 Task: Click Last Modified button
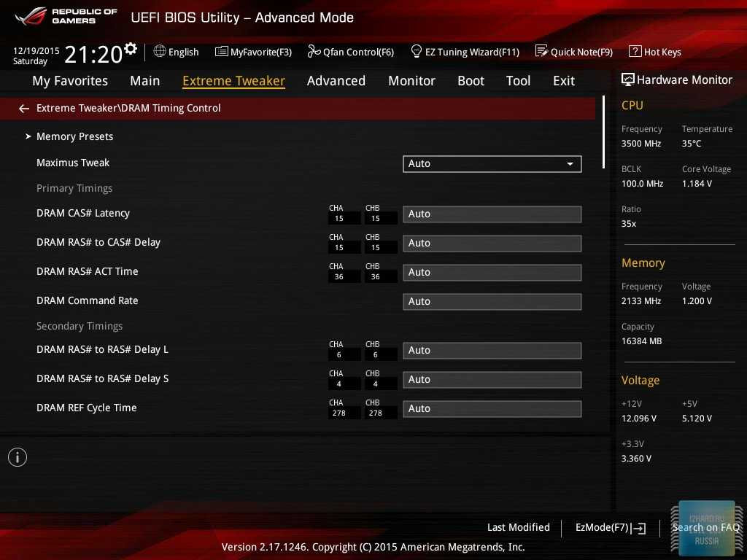pyautogui.click(x=518, y=527)
